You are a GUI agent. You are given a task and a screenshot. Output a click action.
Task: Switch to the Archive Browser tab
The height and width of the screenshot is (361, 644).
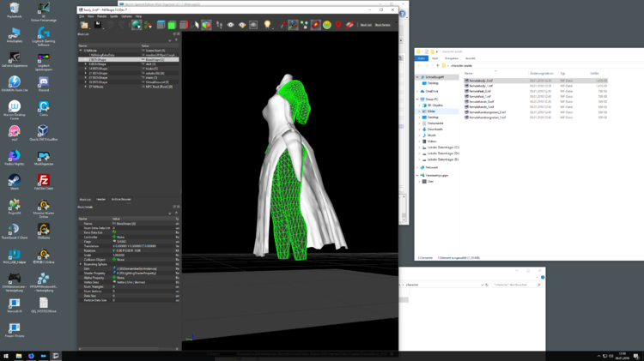[x=121, y=200]
